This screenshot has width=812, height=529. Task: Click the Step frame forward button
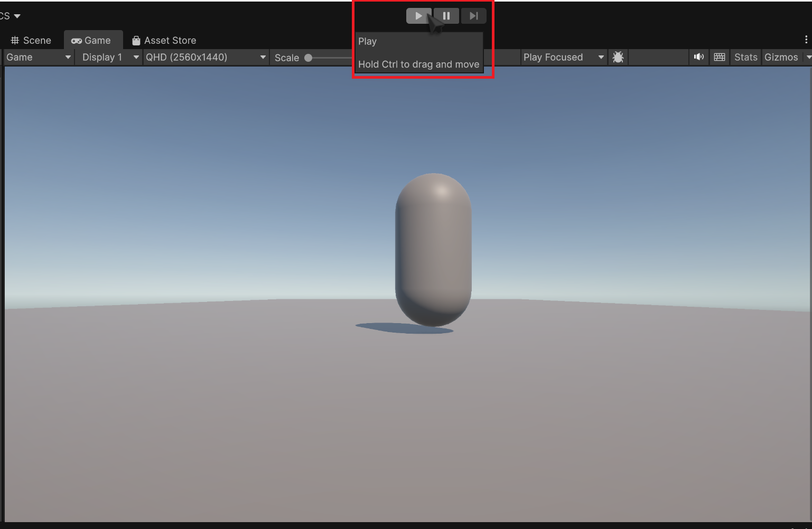pyautogui.click(x=474, y=16)
